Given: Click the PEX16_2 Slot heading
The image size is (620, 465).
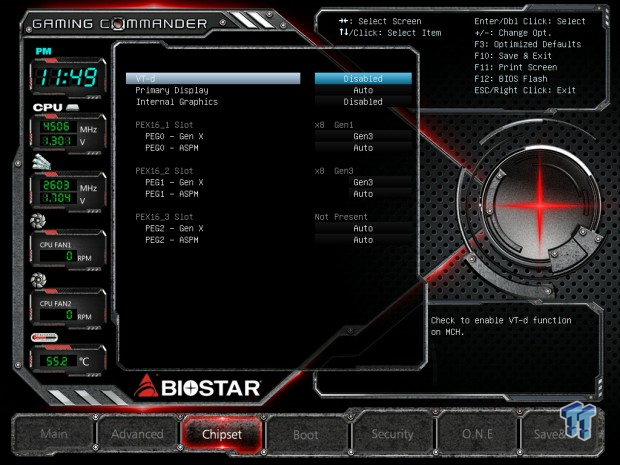Looking at the screenshot, I should click(164, 171).
